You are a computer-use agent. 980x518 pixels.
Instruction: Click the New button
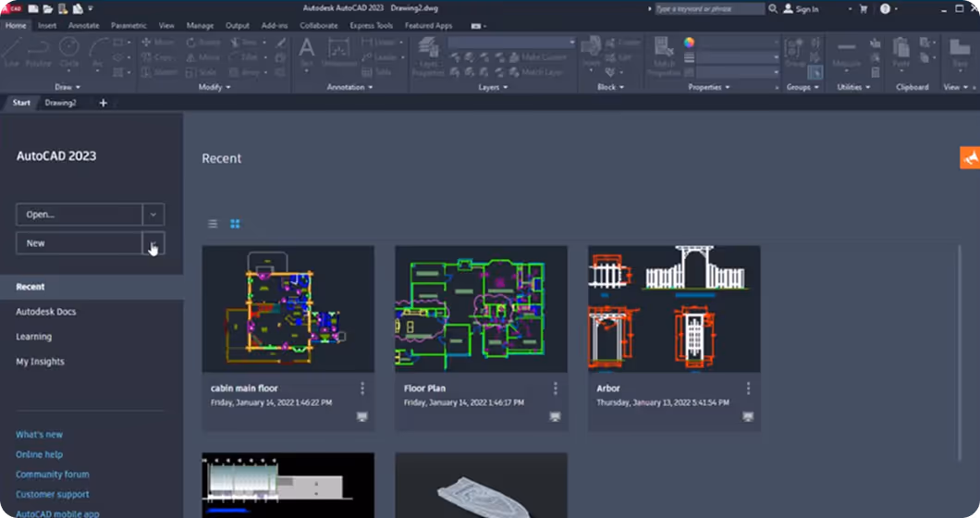pos(80,242)
